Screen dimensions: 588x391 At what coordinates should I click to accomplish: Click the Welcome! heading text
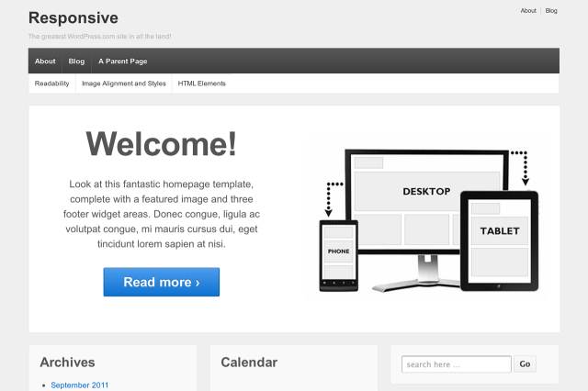point(162,144)
